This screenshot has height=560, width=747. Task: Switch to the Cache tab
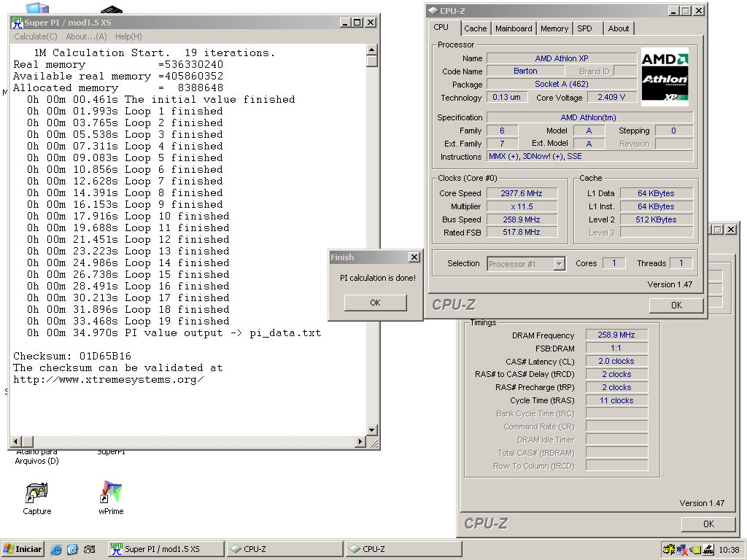tap(476, 28)
